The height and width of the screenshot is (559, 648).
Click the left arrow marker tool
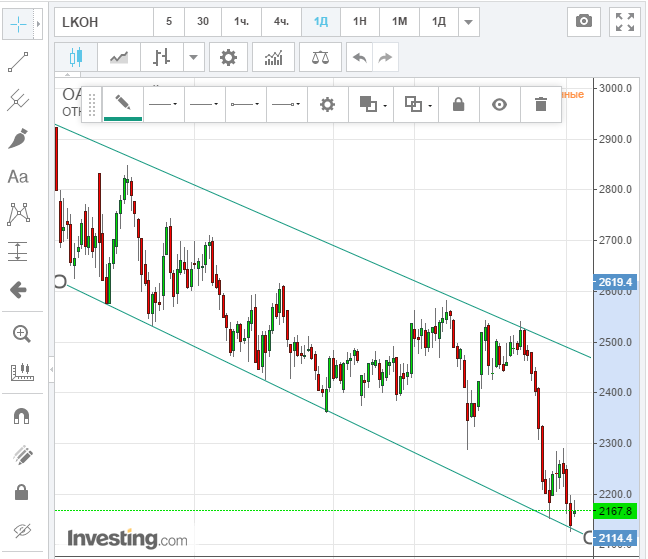18,290
